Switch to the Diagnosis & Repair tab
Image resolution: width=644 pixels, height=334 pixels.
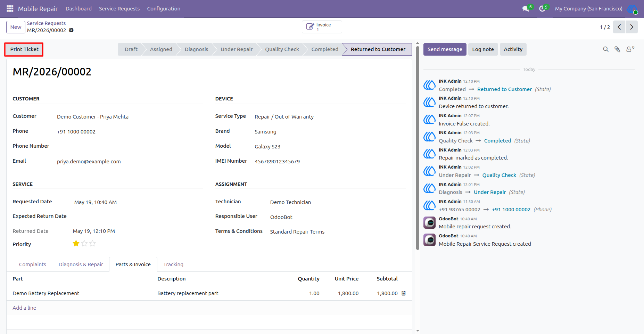pyautogui.click(x=81, y=264)
